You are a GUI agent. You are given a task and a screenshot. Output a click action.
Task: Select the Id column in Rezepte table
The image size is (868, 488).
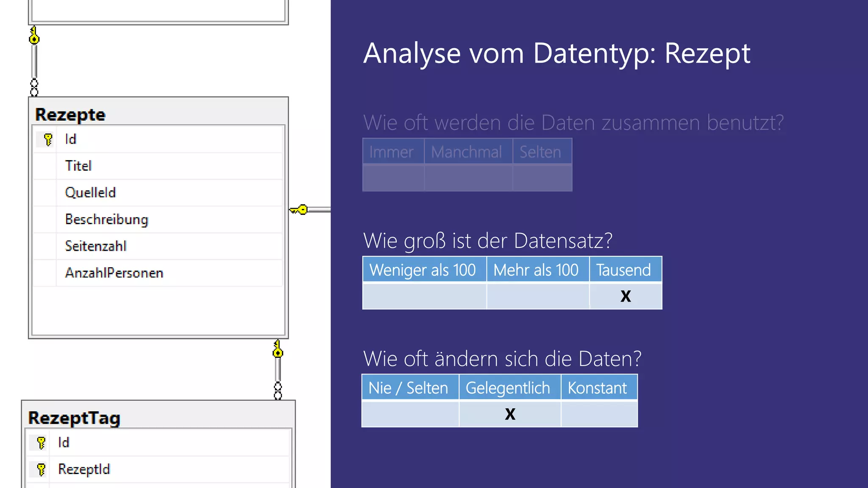(158, 139)
